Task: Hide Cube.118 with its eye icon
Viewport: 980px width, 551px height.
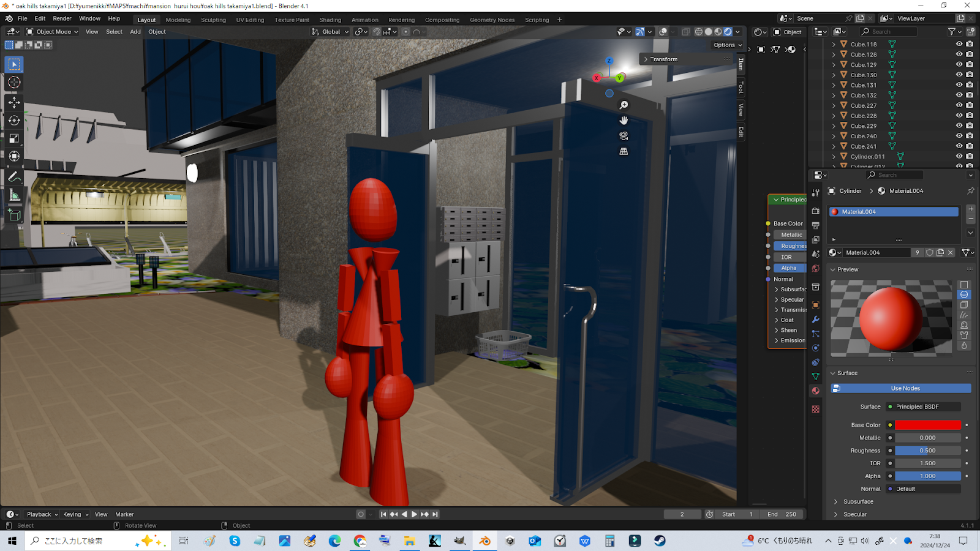Action: click(959, 44)
